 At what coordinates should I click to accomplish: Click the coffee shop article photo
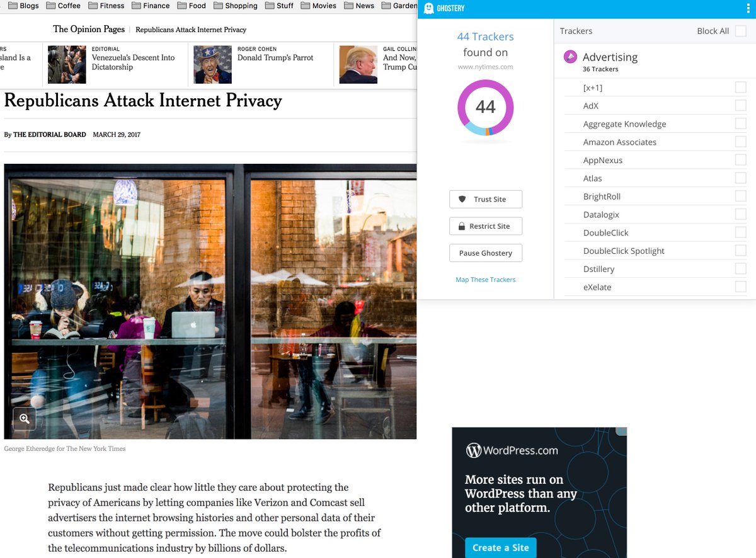point(210,302)
